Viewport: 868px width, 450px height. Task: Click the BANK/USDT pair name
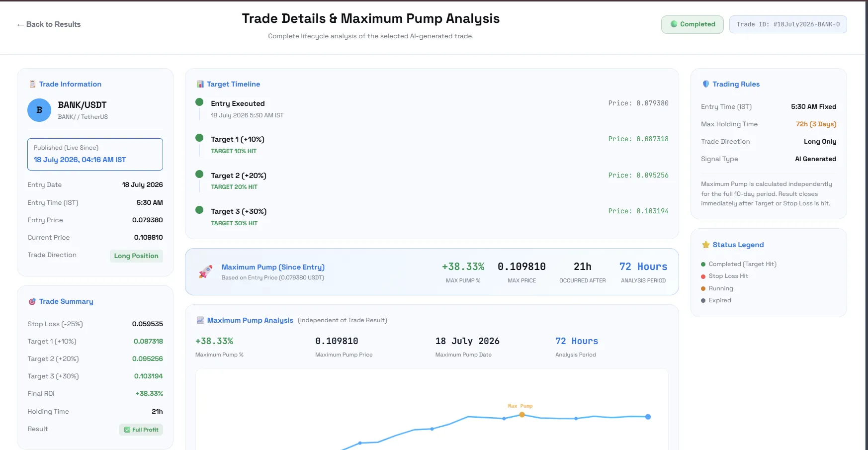point(82,105)
